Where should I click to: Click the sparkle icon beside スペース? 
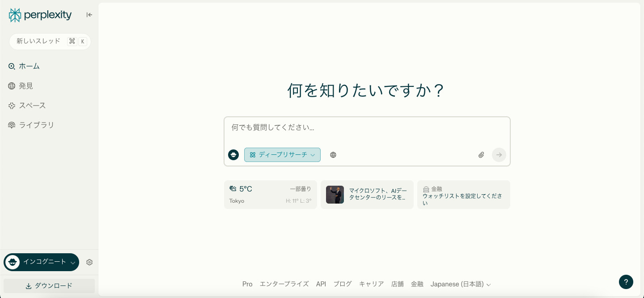click(x=12, y=106)
